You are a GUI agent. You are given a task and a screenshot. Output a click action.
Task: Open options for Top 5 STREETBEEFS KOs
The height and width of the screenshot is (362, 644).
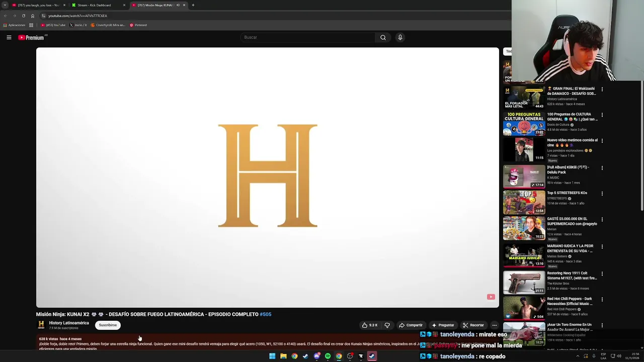602,194
